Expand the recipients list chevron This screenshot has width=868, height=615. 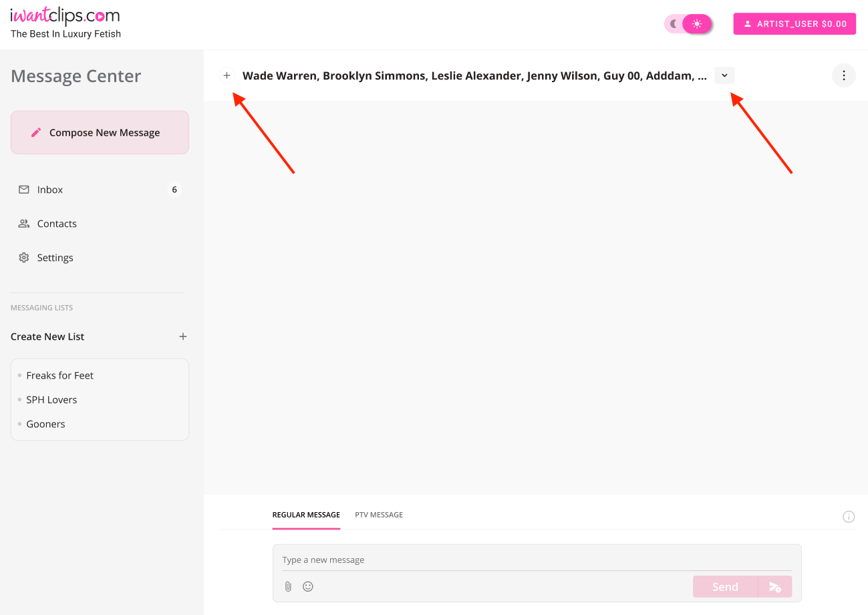click(724, 75)
